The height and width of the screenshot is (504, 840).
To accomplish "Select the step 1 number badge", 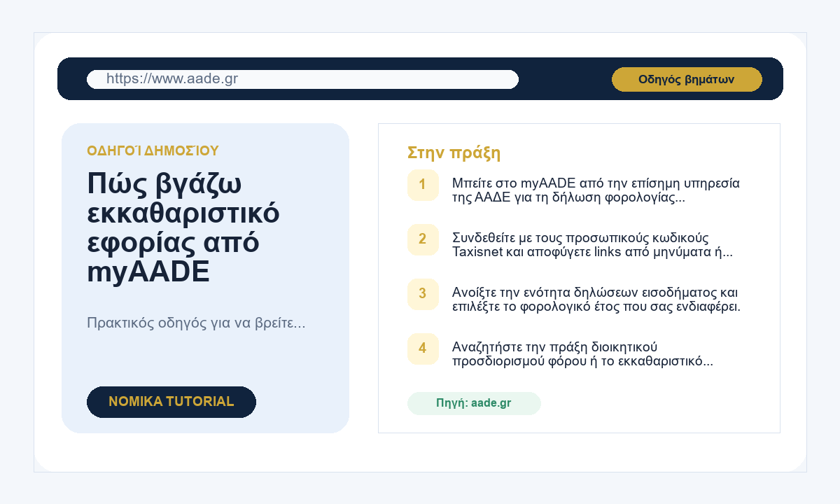I will click(x=423, y=185).
